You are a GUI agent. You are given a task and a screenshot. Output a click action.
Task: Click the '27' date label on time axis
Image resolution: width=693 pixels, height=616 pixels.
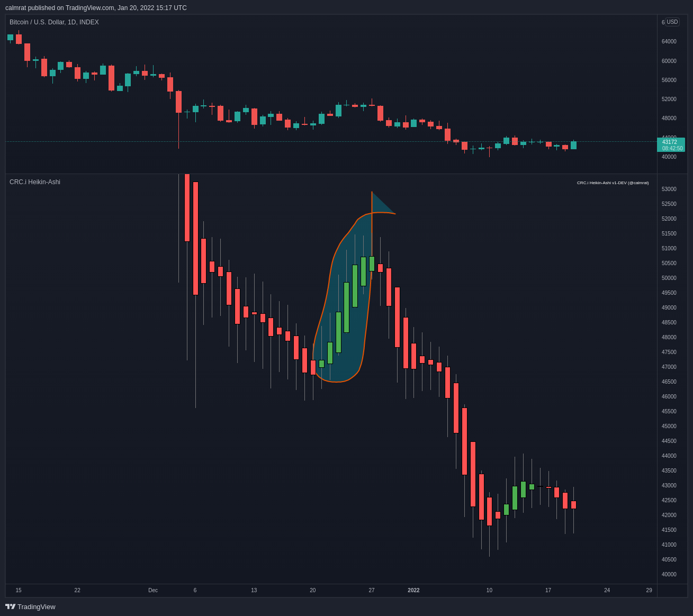coord(372,591)
